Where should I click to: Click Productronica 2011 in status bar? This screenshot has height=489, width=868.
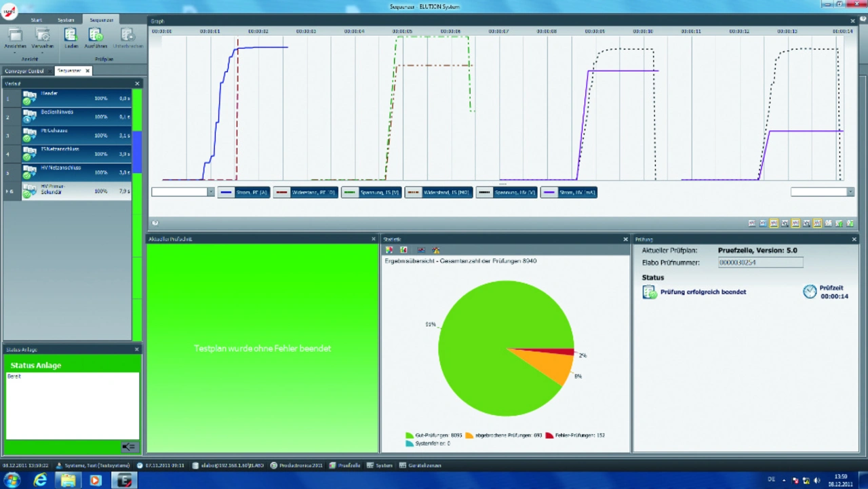click(296, 465)
